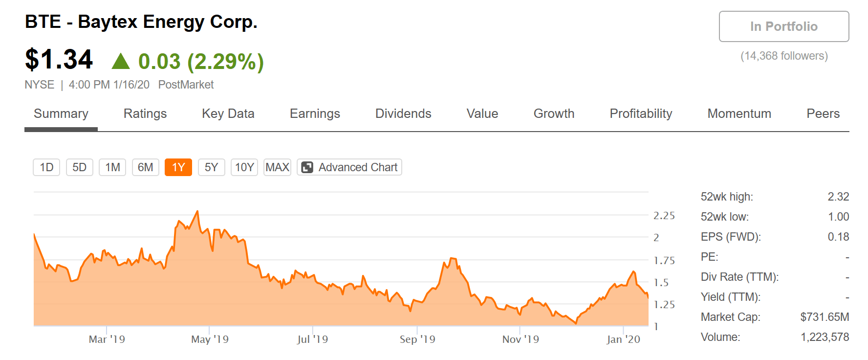Click the May '19 peak on chart
This screenshot has height=360, width=868.
pos(197,211)
